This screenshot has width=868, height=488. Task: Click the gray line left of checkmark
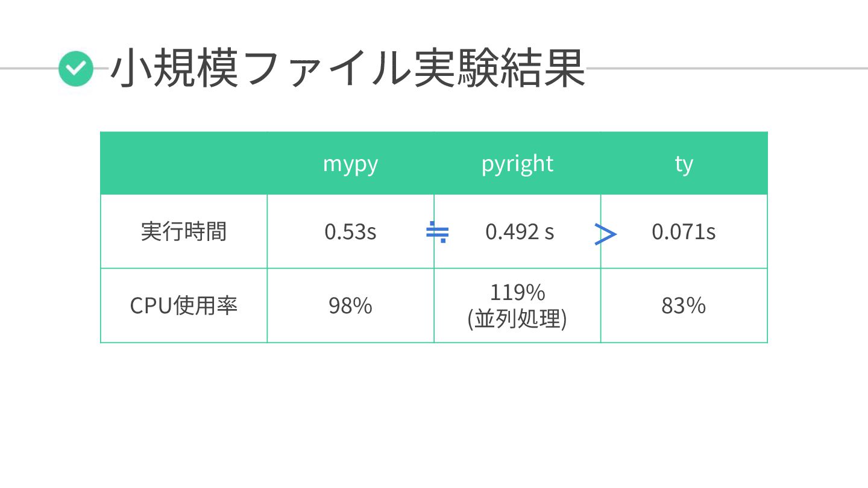29,68
